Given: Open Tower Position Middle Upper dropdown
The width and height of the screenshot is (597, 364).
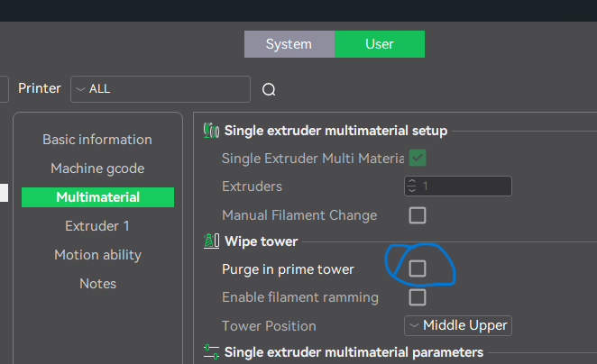Looking at the screenshot, I should point(458,325).
